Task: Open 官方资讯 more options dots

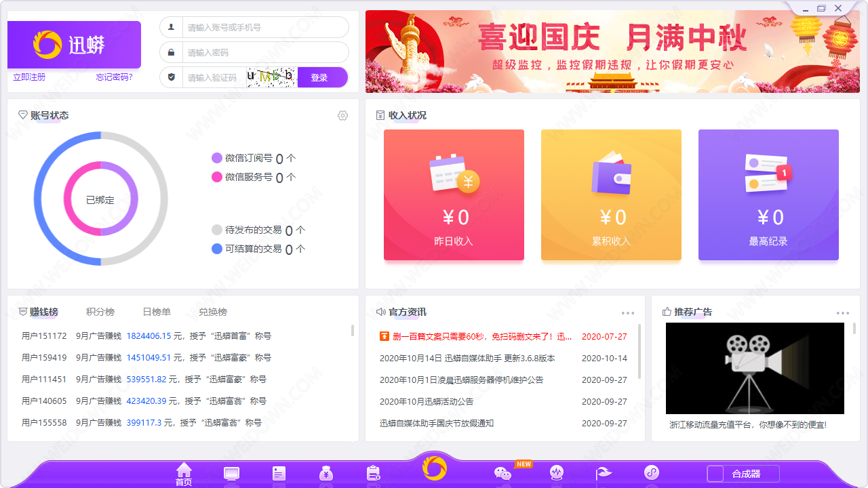Action: pyautogui.click(x=628, y=313)
